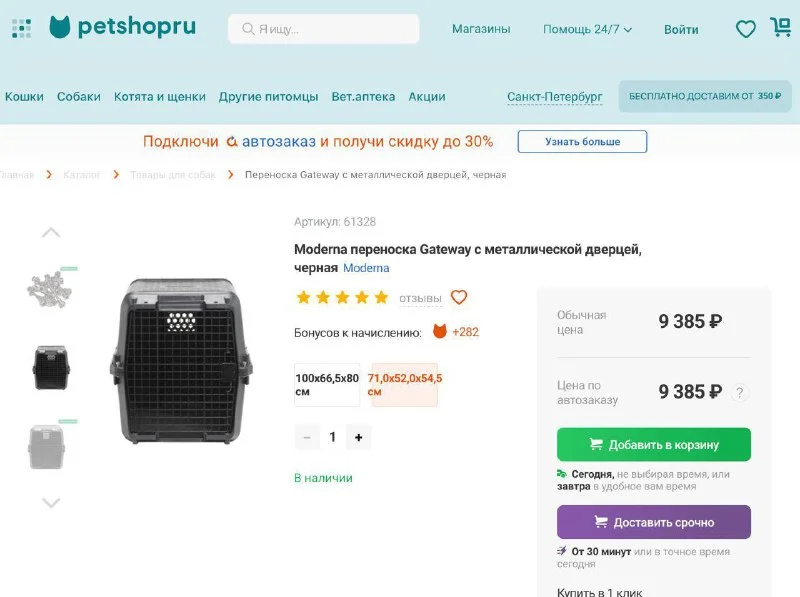Click the bonus cat icon
800x597 pixels.
[439, 331]
